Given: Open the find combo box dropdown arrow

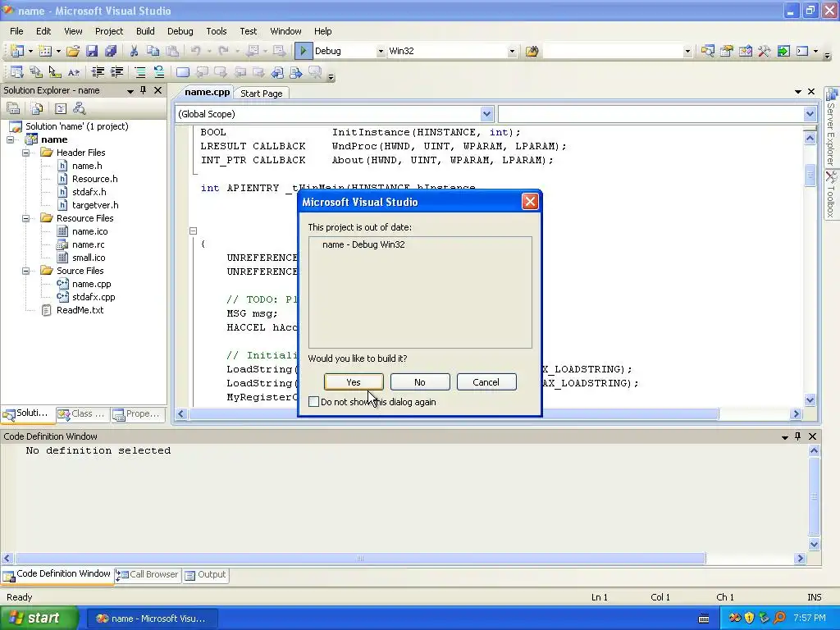Looking at the screenshot, I should (688, 52).
